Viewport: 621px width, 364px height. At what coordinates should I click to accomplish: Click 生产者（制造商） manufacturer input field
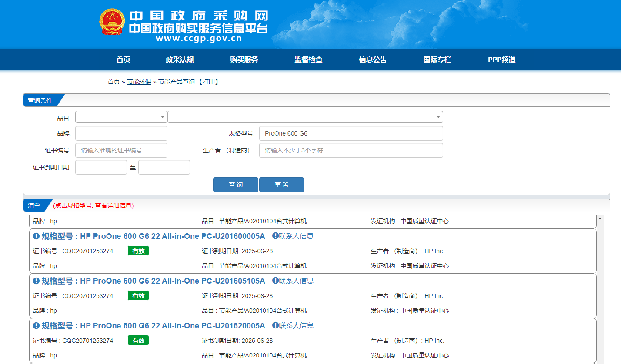pos(351,150)
